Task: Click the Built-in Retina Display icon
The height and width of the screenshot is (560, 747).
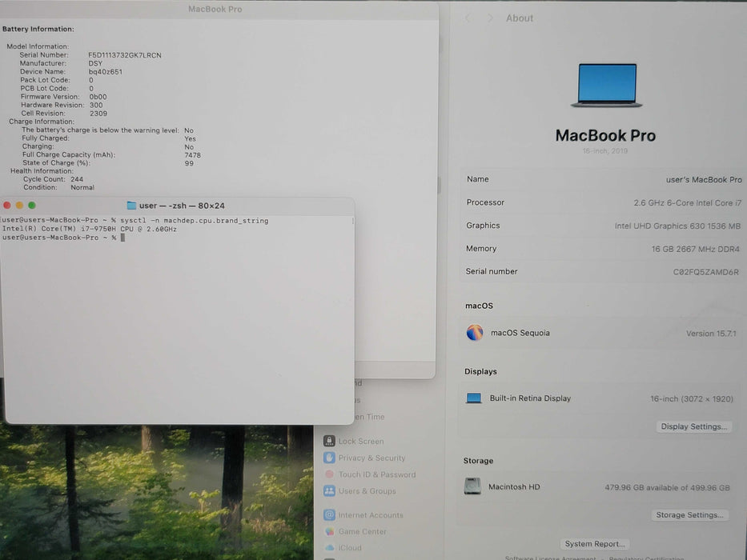Action: point(473,398)
